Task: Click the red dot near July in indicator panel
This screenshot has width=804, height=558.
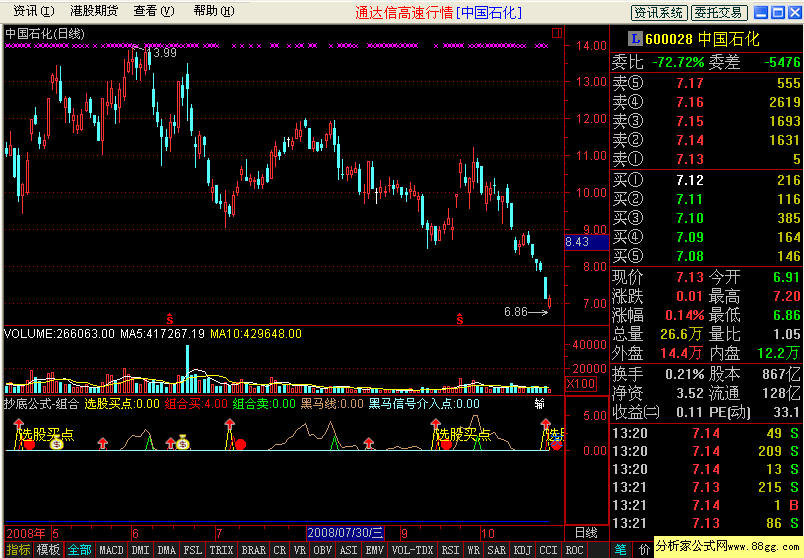Action: [x=240, y=444]
